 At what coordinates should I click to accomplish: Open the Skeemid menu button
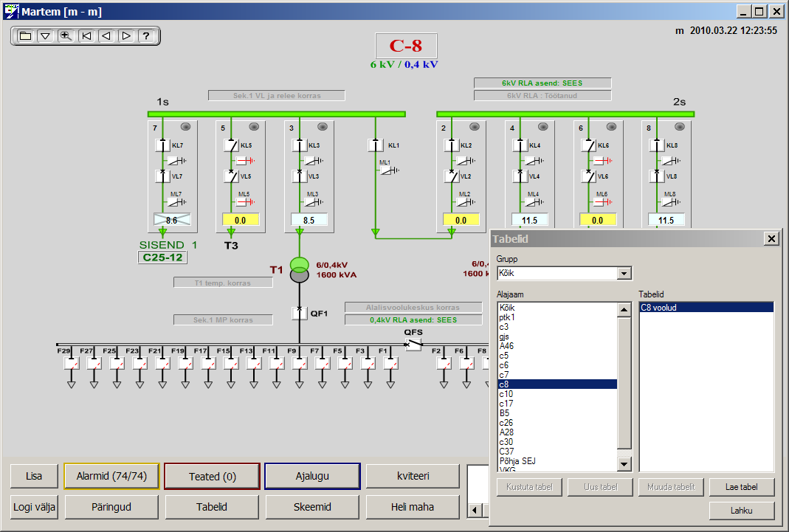click(x=312, y=507)
